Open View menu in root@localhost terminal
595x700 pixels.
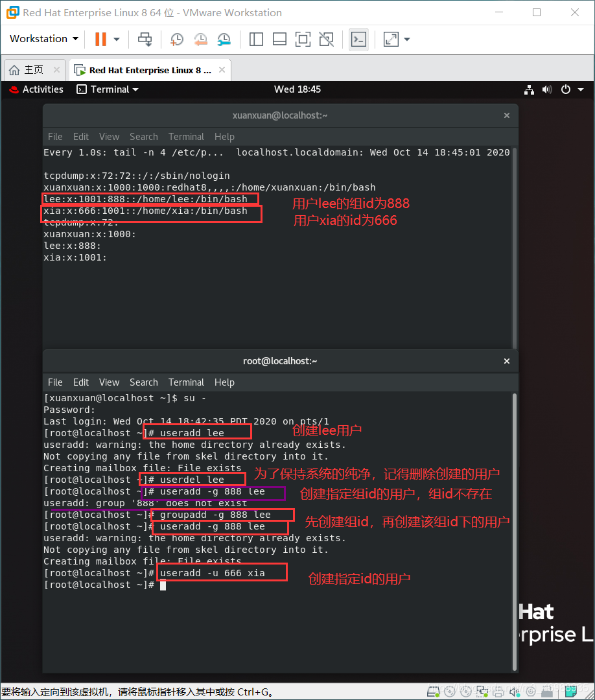[x=109, y=382]
